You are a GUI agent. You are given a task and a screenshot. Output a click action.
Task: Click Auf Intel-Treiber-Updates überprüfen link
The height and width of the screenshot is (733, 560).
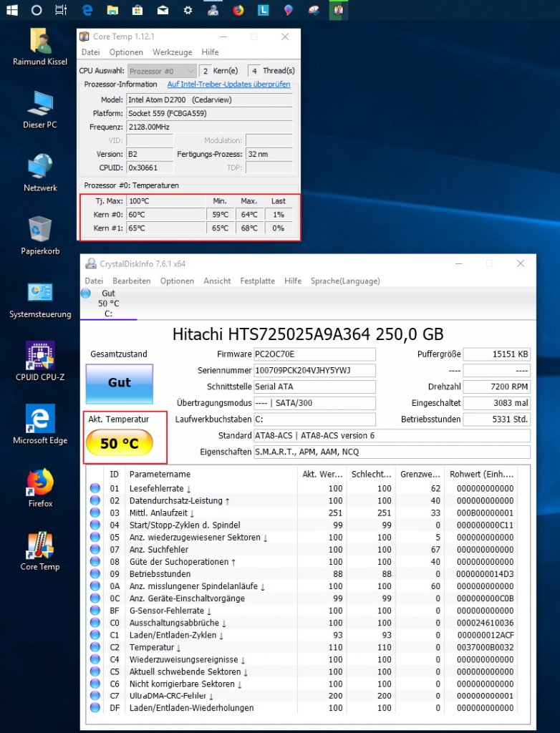[x=228, y=84]
